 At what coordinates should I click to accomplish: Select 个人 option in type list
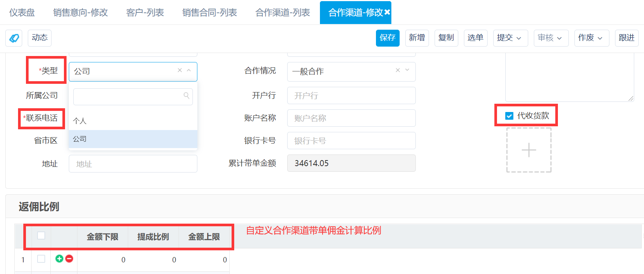pyautogui.click(x=133, y=121)
